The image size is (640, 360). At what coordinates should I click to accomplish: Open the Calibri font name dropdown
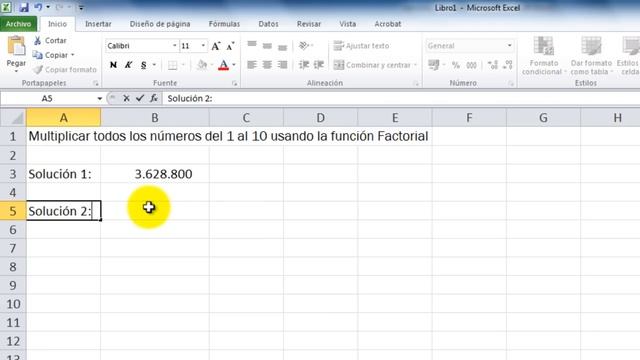(174, 46)
